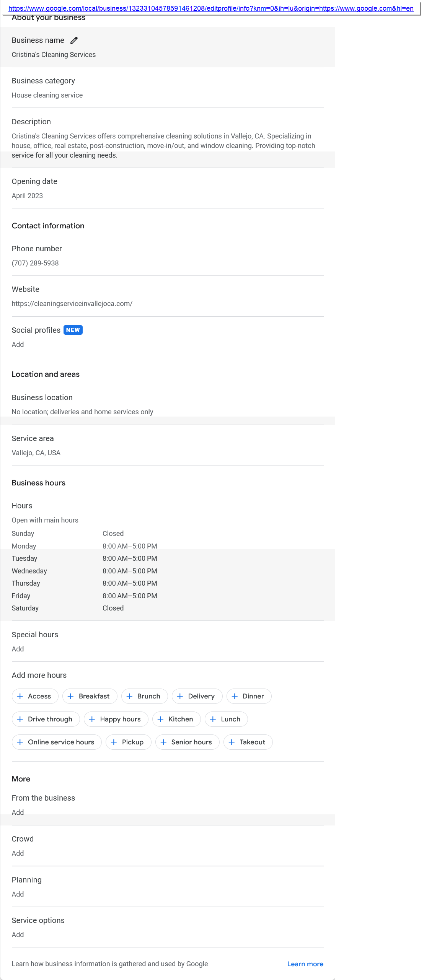Screen dimensions: 424x980
Task: Click the plus icon on Brunch chip
Action: pos(130,696)
